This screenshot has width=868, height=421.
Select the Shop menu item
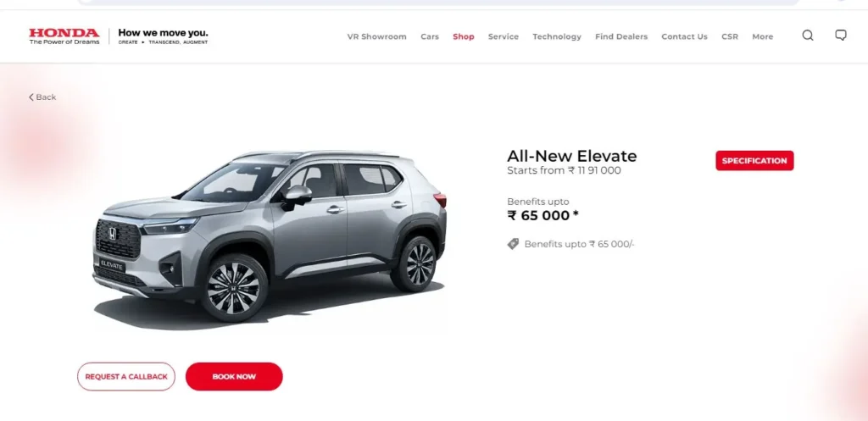click(x=464, y=36)
